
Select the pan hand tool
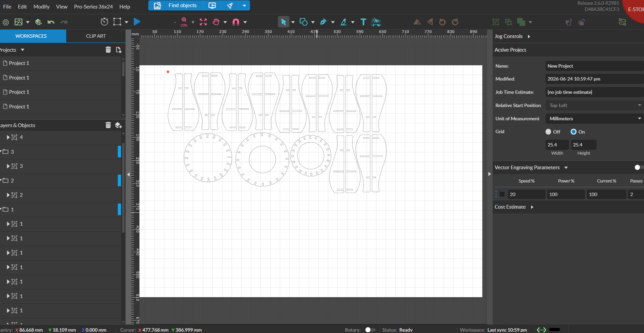(216, 22)
